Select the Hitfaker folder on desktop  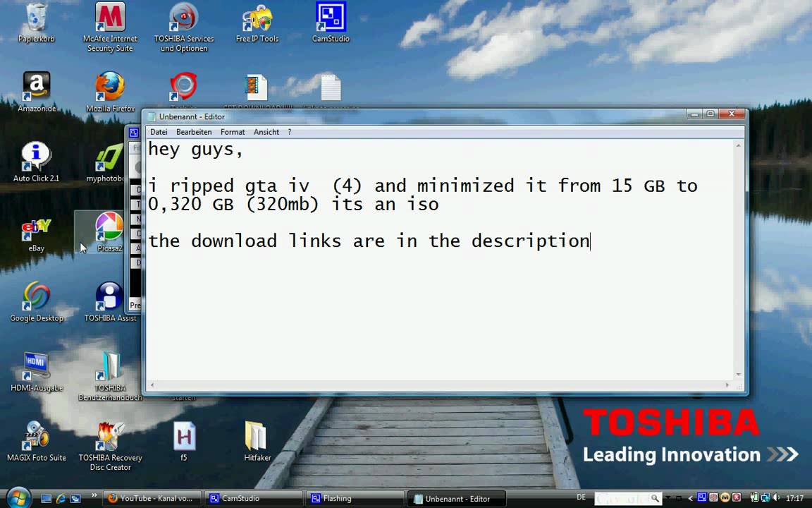[257, 440]
